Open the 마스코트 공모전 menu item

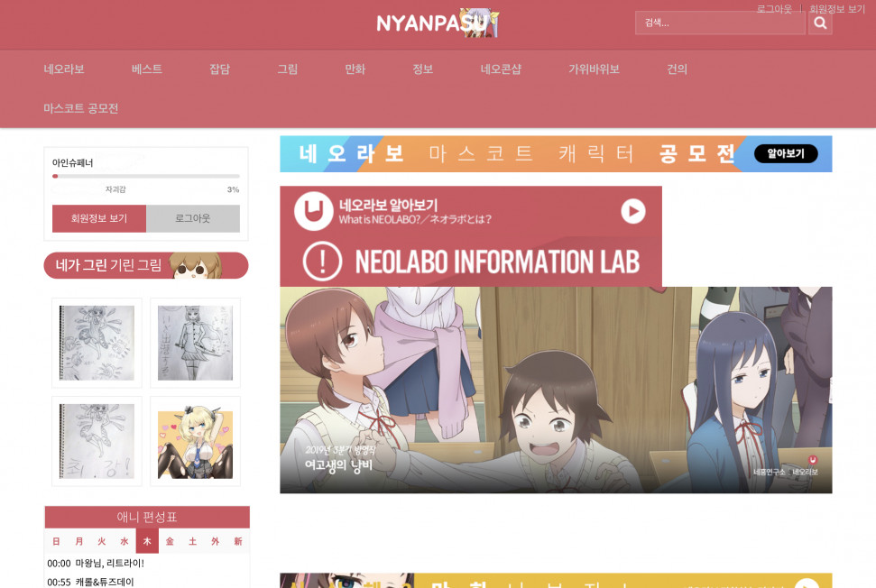(81, 108)
